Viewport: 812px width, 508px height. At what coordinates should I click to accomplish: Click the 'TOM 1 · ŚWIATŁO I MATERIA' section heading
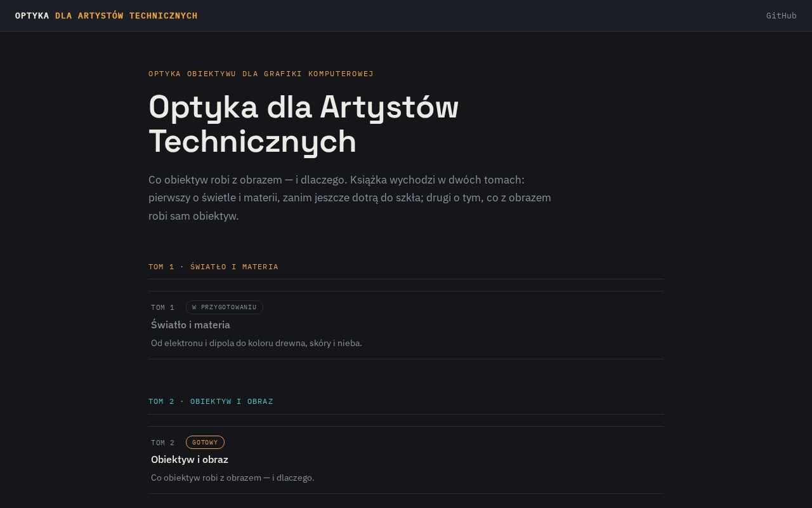[x=213, y=267]
